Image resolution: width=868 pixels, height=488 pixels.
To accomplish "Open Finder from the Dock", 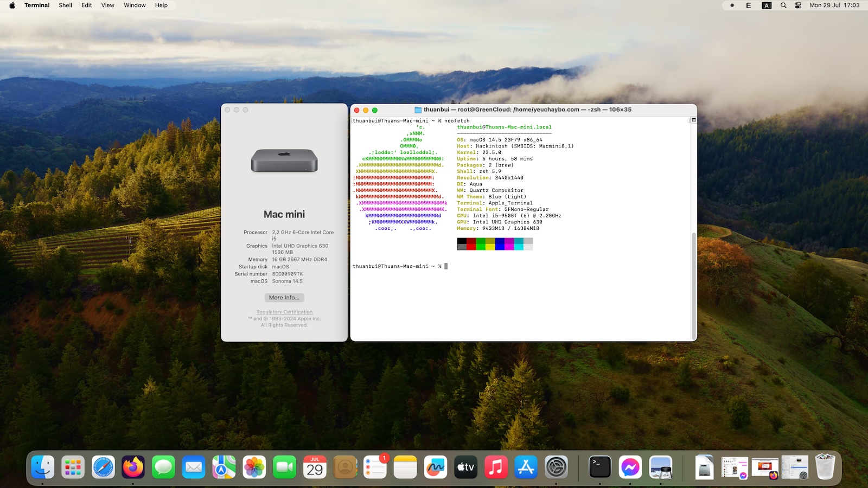I will point(42,466).
